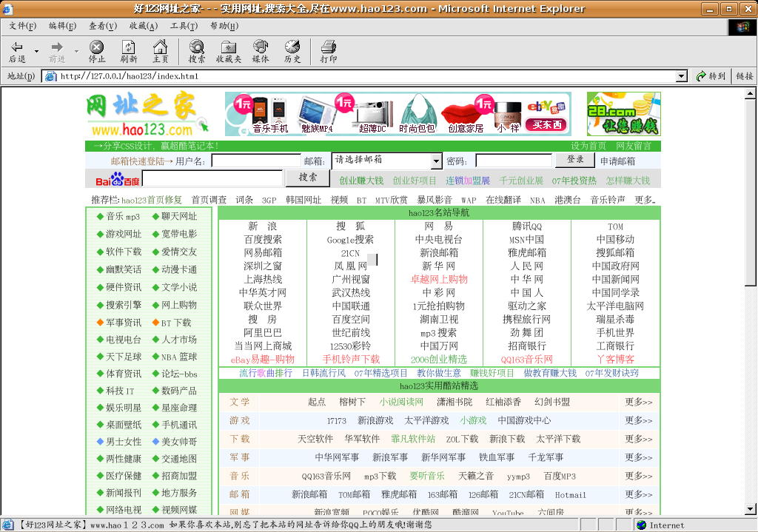
Task: Click the 卓越网上购物 red link
Action: pos(439,279)
